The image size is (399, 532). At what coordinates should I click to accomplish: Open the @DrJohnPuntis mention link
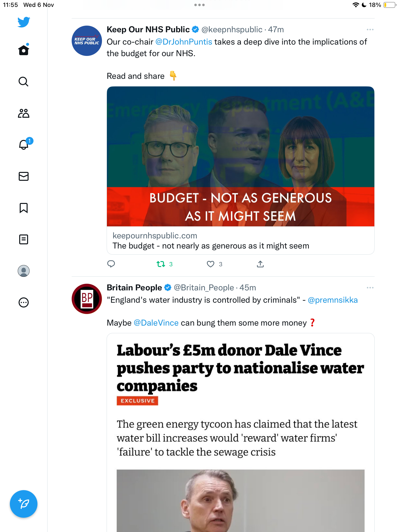point(184,42)
